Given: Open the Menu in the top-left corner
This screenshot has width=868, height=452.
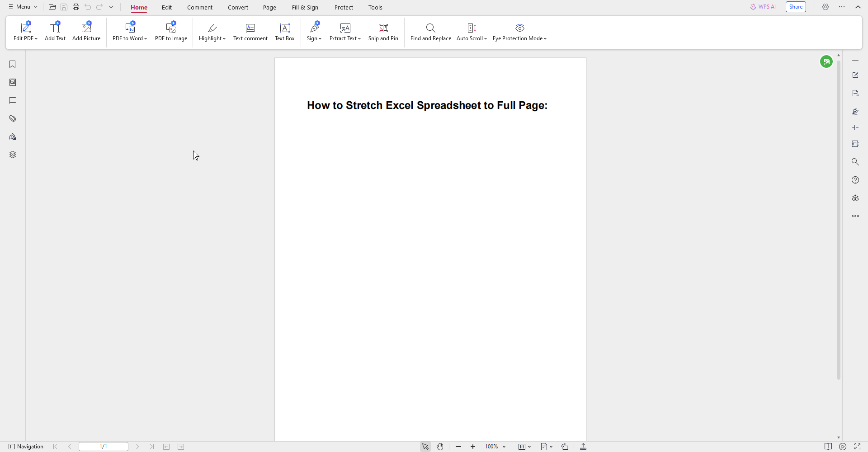Looking at the screenshot, I should tap(23, 6).
